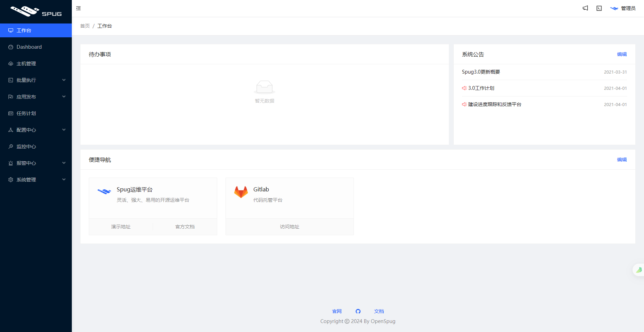
Task: Click the sound icon beside 3.0工作计划
Action: click(464, 88)
